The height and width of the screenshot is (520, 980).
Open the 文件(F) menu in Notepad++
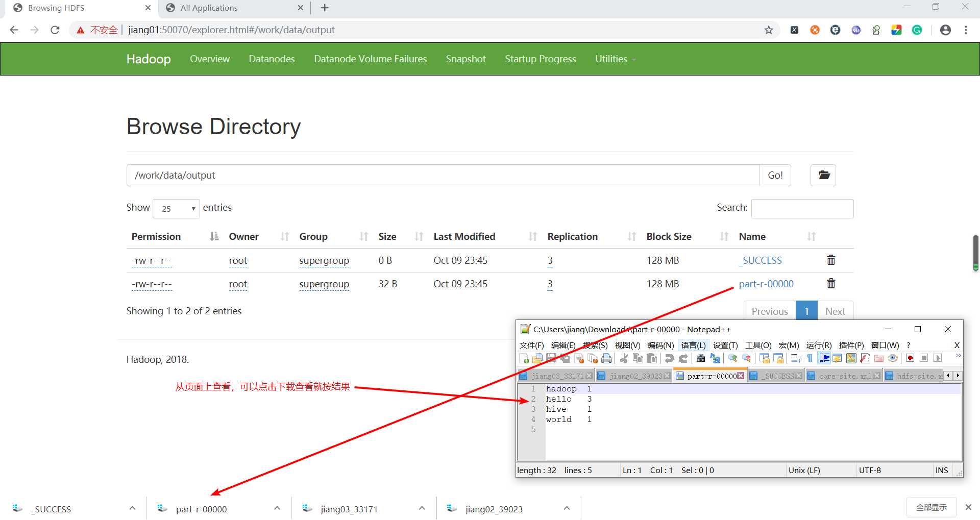pyautogui.click(x=531, y=345)
